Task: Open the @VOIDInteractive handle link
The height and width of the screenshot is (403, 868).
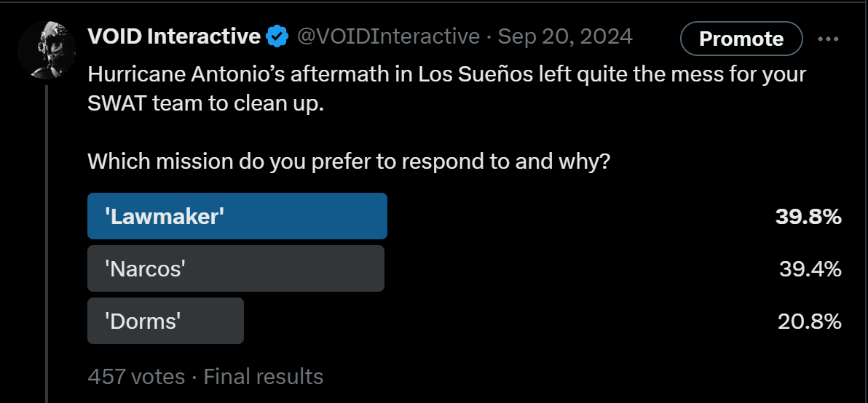Action: [x=388, y=36]
